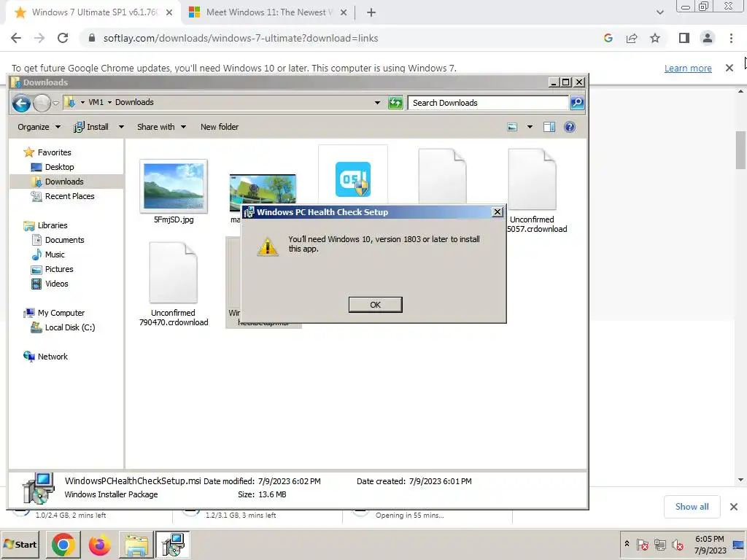Open Chrome tab search chevron
This screenshot has height=560, width=747.
point(659,12)
